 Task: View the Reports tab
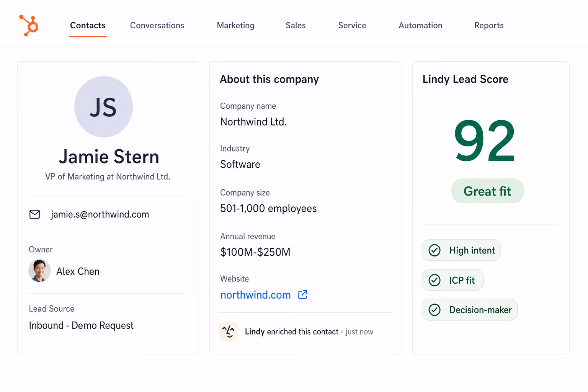pos(489,25)
